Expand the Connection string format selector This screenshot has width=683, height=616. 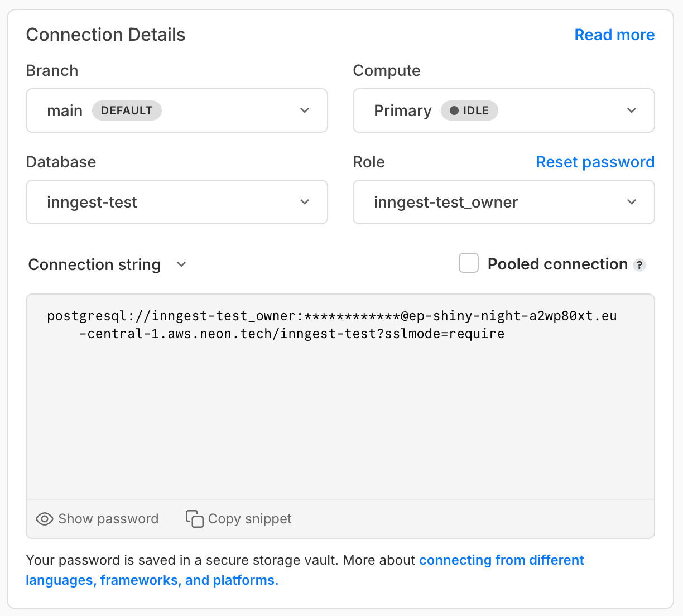tap(181, 264)
